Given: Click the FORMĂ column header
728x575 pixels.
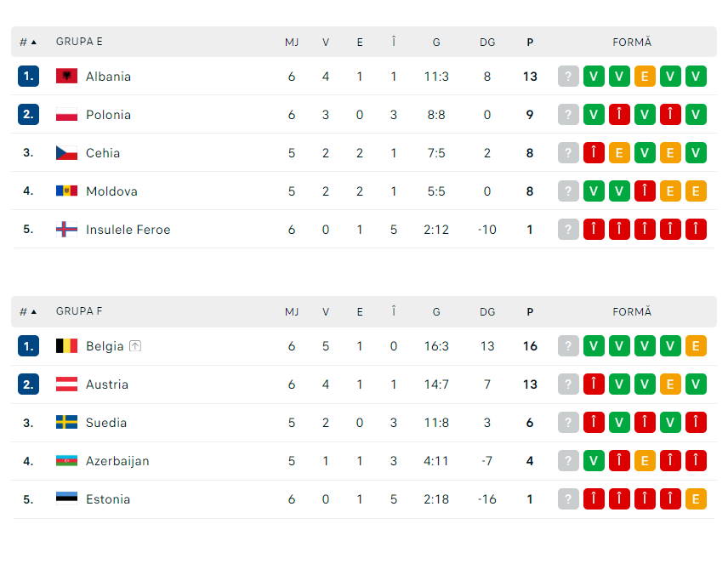Looking at the screenshot, I should (x=632, y=41).
